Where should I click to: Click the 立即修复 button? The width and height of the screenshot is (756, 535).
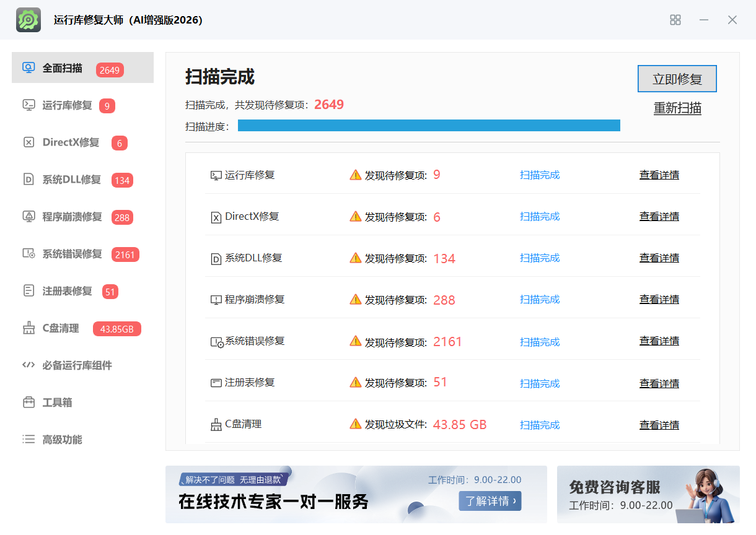point(677,79)
